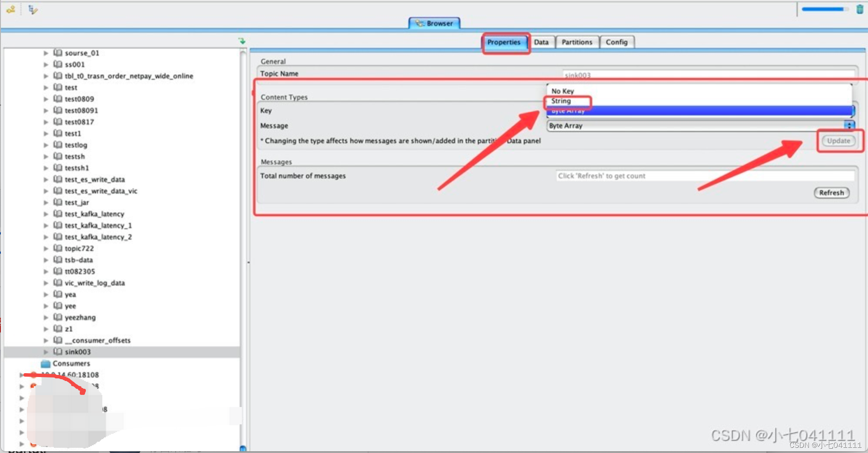868x453 pixels.
Task: Select the highlighted Byte Array key option
Action: click(x=699, y=111)
